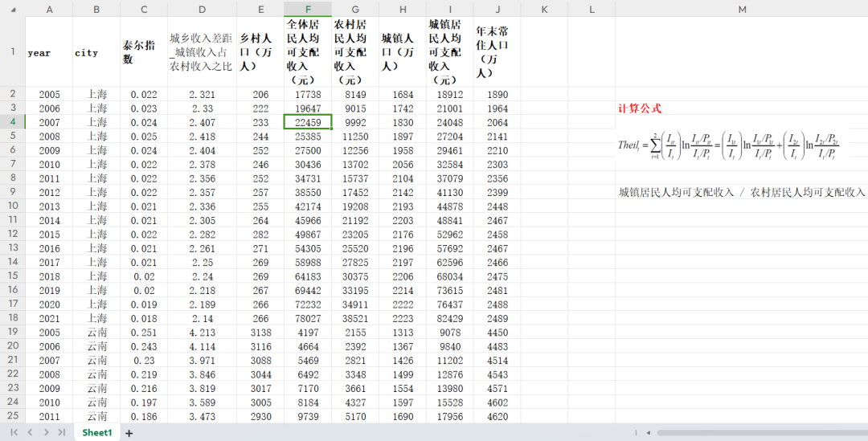This screenshot has height=441, width=868.
Task: Select cell containing 2.189
Action: click(202, 304)
